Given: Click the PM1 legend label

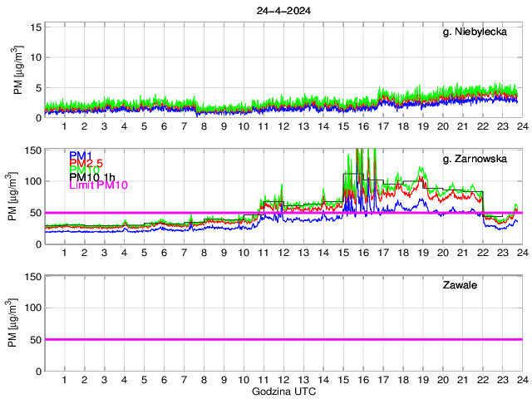Looking at the screenshot, I should [x=81, y=155].
